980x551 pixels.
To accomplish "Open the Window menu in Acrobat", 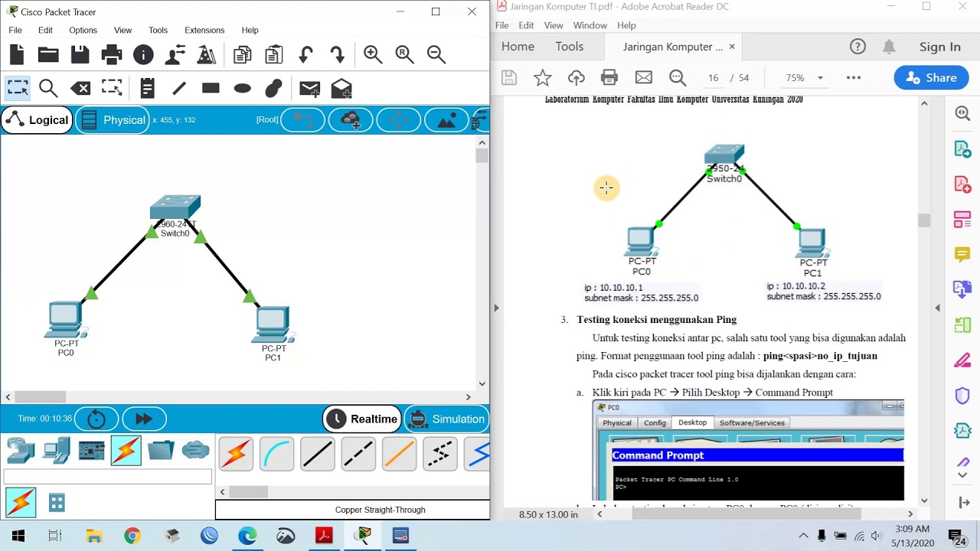I will point(590,25).
